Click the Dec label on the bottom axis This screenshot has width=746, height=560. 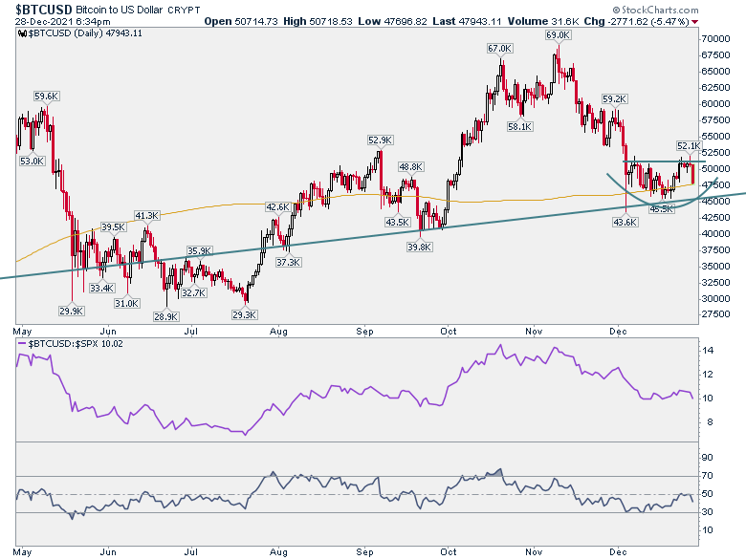coord(618,552)
